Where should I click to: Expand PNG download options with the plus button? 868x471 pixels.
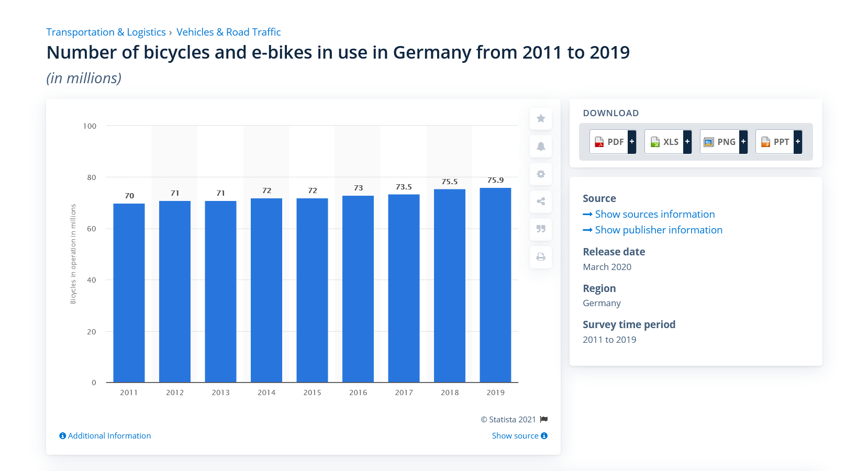(743, 141)
